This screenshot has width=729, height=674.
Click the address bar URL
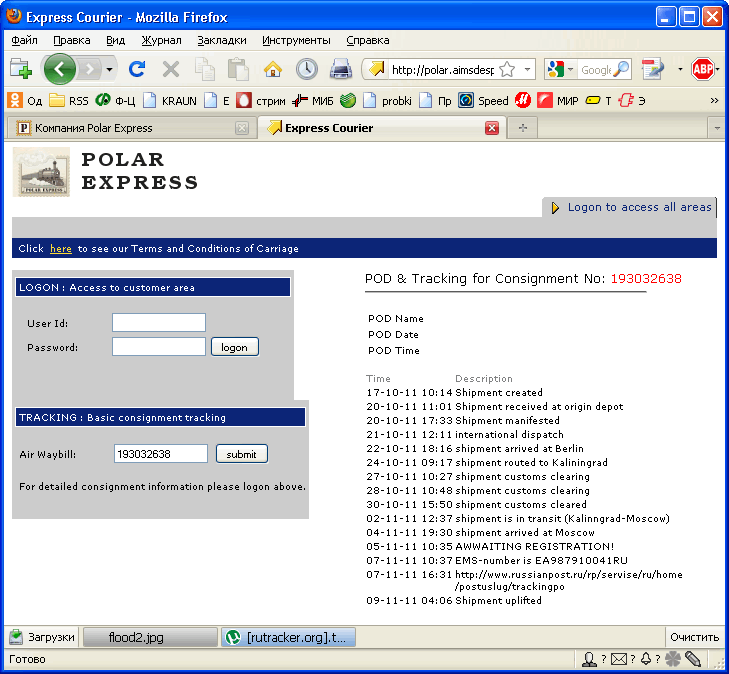tap(442, 70)
